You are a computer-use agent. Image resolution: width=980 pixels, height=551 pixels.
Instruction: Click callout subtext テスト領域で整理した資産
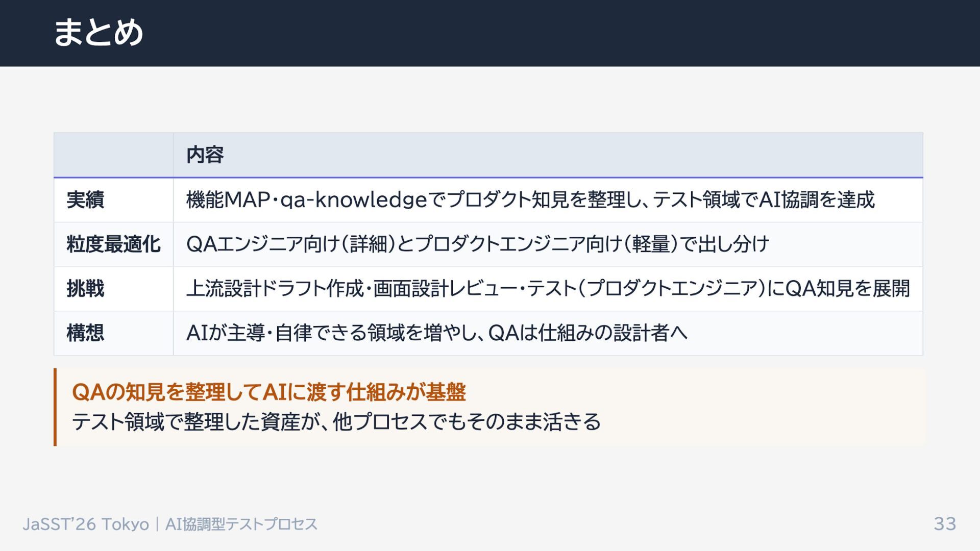(336, 422)
